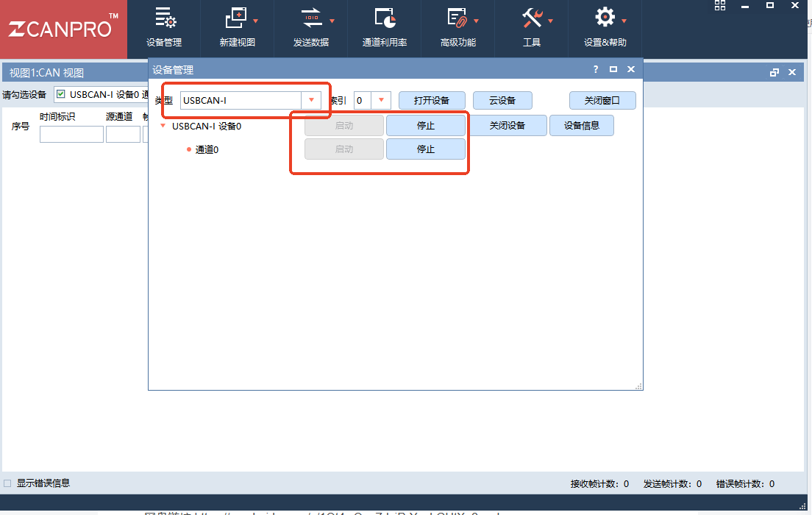Restore the 视图1:CAN 视图 panel window
812x515 pixels.
point(774,73)
